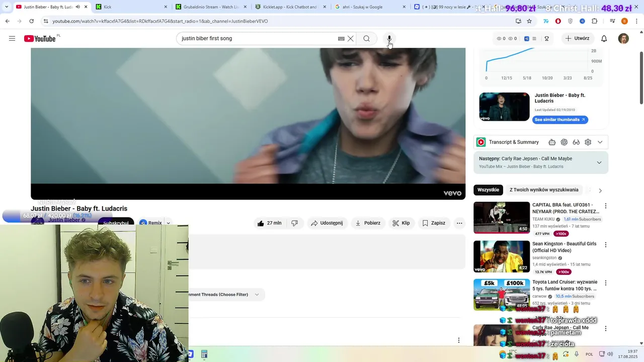Switch to the Kick browser tab
Image resolution: width=644 pixels, height=362 pixels.
pos(132,7)
